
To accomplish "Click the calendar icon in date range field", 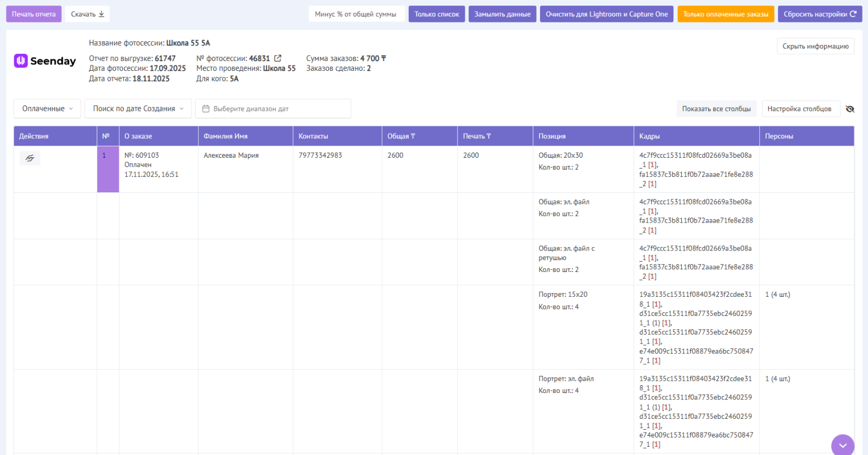I will point(206,109).
